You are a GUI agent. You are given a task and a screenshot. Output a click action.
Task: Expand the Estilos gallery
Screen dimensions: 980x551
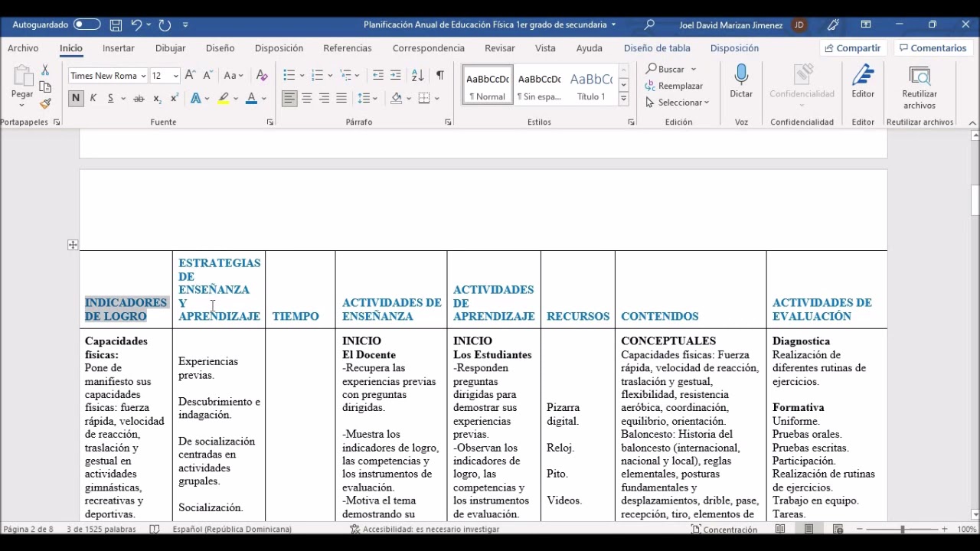point(623,98)
